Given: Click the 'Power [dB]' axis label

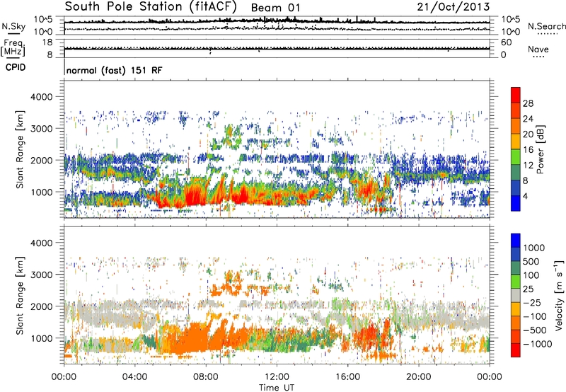Looking at the screenshot, I should coord(541,149).
